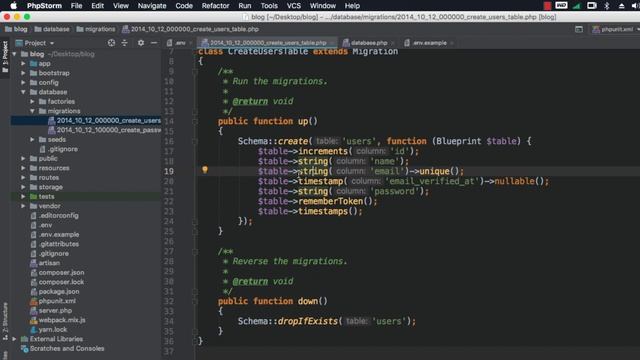Viewport: 640px width, 360px height.
Task: Open the Project panel settings gear
Action: click(141, 43)
